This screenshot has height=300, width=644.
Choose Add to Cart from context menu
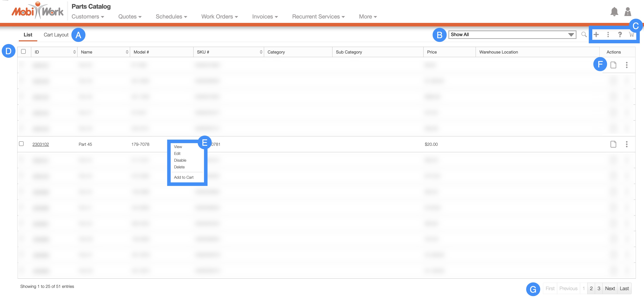(x=183, y=177)
